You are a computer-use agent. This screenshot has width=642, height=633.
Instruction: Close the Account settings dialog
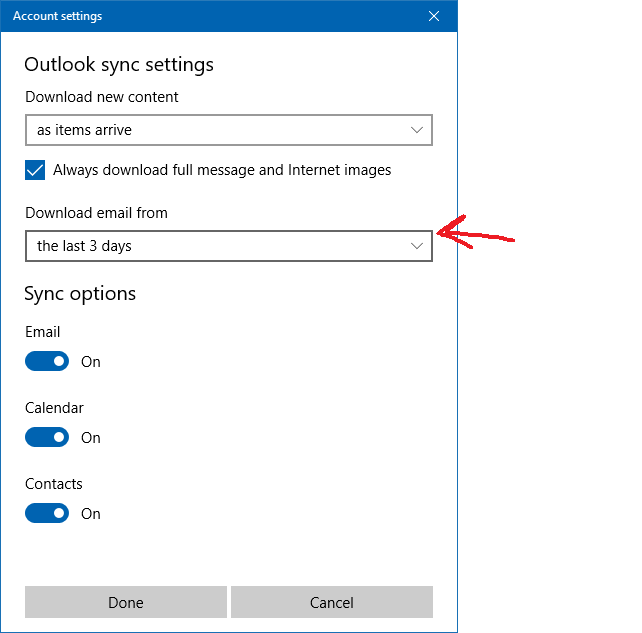[434, 16]
